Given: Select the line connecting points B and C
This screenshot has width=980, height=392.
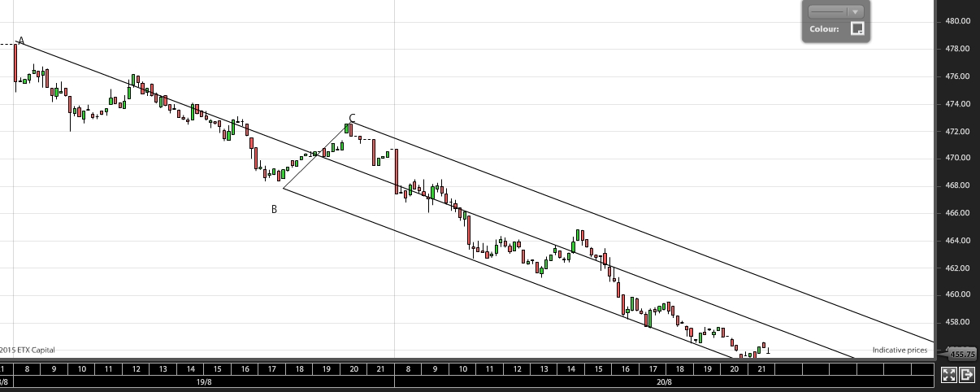Looking at the screenshot, I should (317, 156).
